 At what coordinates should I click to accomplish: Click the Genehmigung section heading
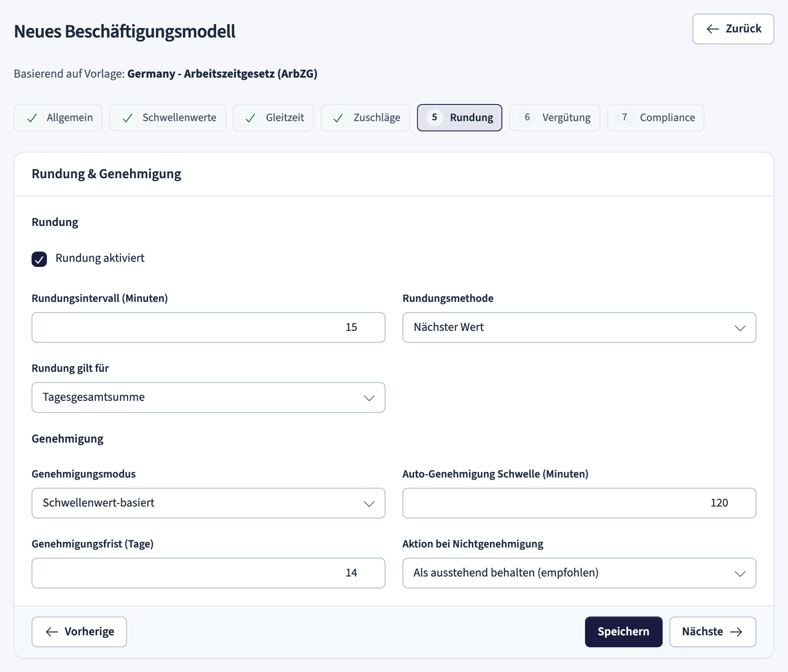tap(67, 439)
